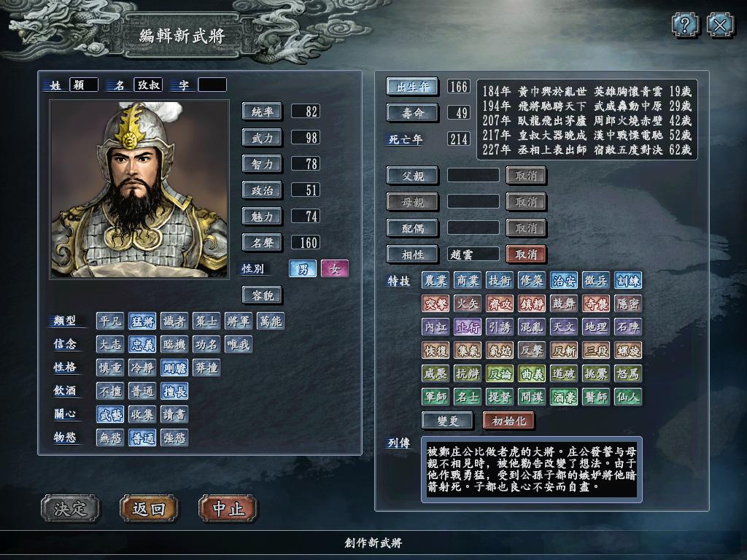
Task: Click the 名 name input field
Action: tap(148, 85)
